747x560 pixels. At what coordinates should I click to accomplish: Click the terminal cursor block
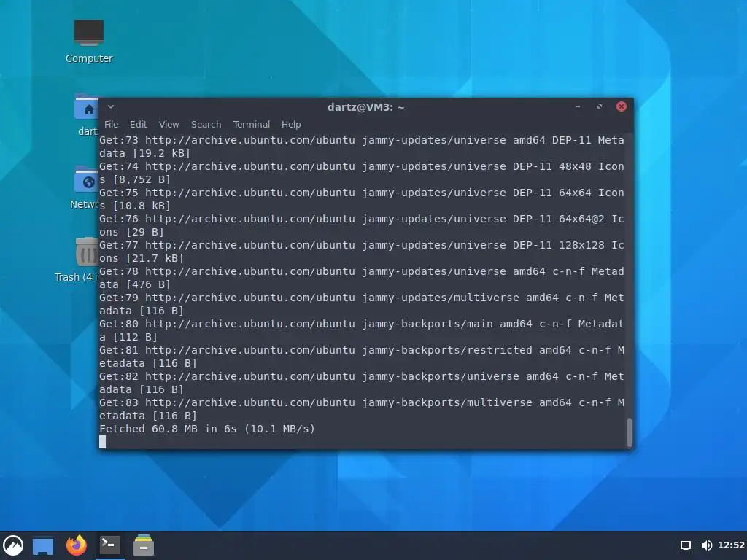coord(102,442)
